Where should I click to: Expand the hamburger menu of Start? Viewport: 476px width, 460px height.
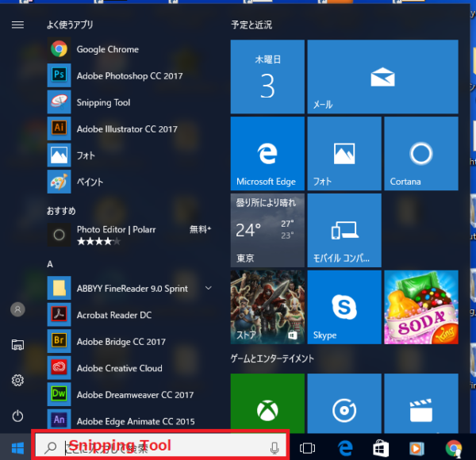17,25
